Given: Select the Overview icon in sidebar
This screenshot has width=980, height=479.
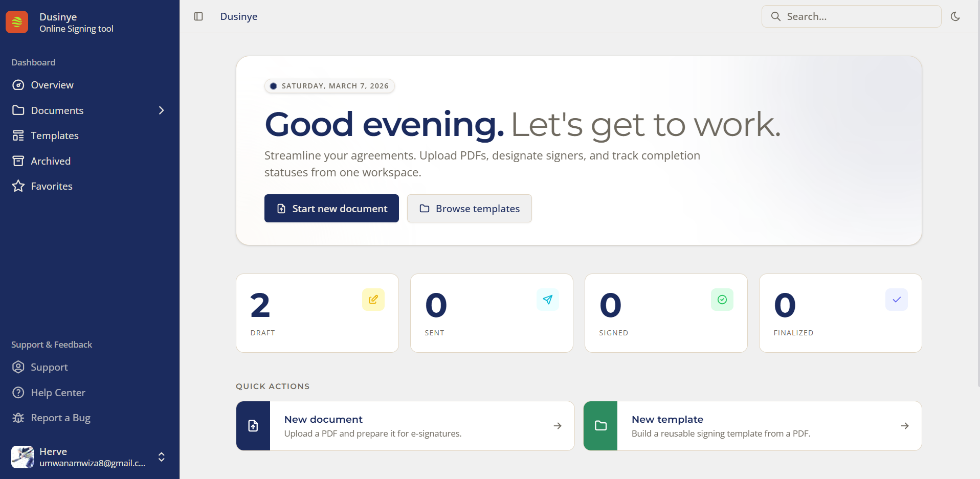Looking at the screenshot, I should click(x=18, y=85).
